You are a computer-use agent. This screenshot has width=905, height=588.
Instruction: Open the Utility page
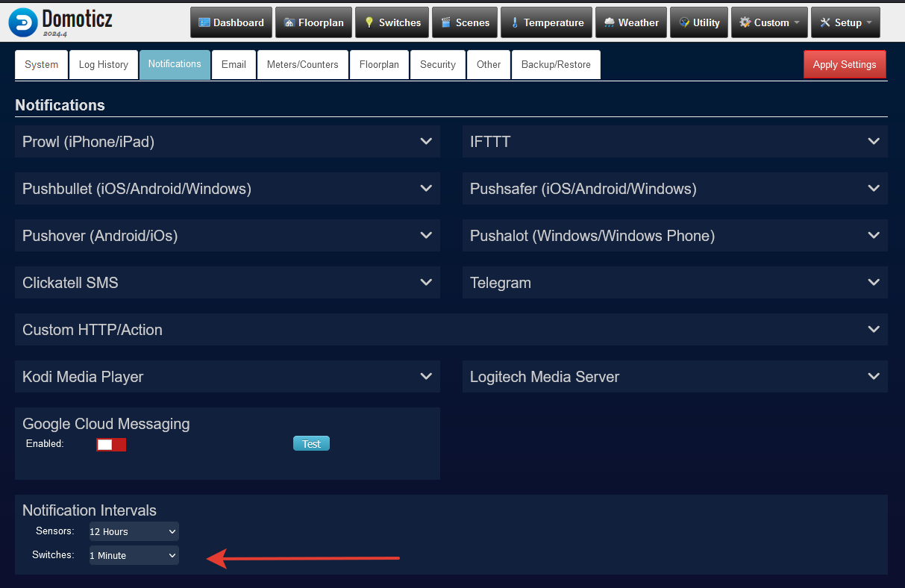pyautogui.click(x=699, y=22)
